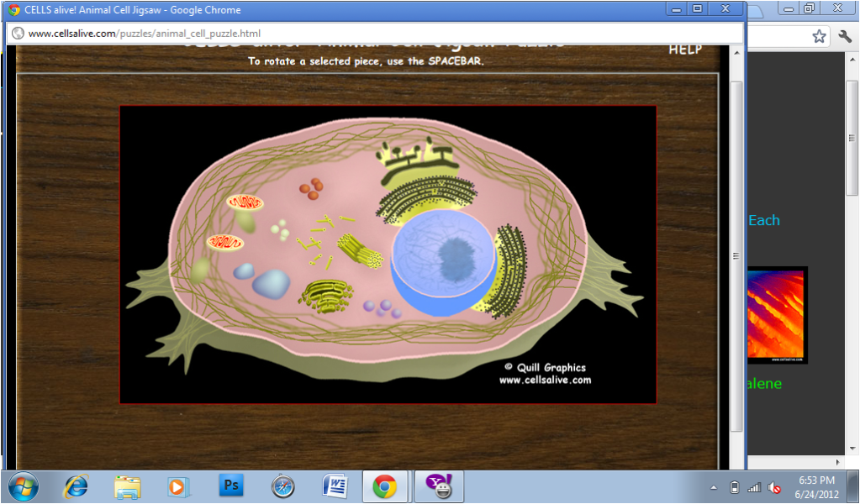Image resolution: width=860 pixels, height=504 pixels.
Task: Show hidden system tray icons
Action: pos(714,487)
